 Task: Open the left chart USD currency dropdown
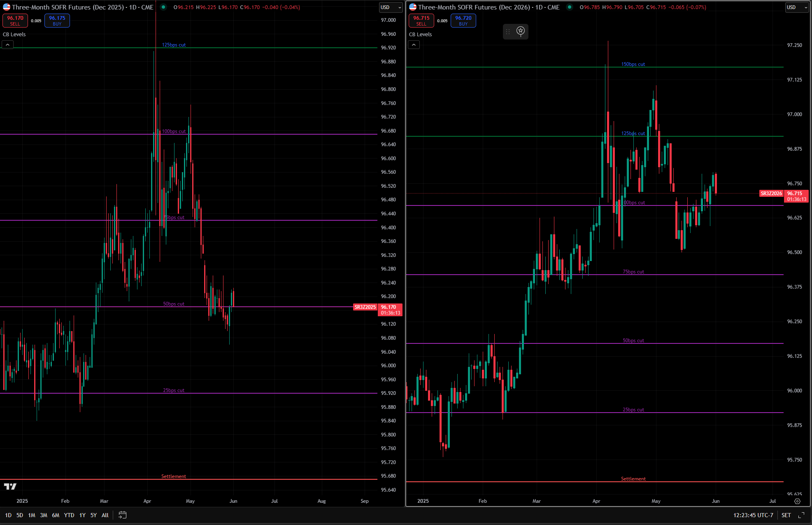coord(391,7)
